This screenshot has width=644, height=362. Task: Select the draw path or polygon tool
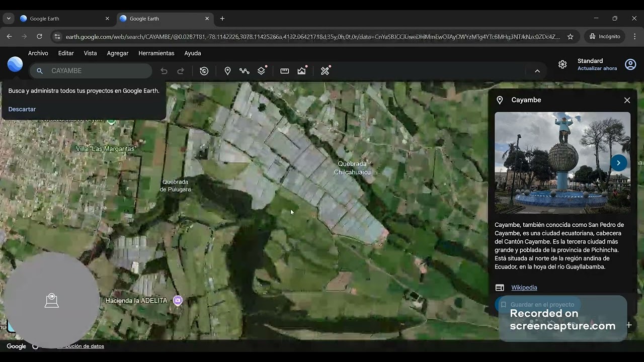tap(245, 71)
